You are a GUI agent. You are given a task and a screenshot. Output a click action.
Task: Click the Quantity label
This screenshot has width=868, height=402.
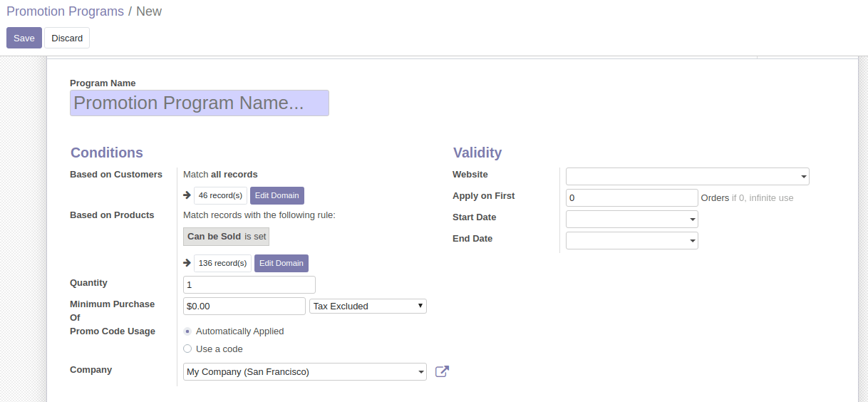(x=88, y=283)
